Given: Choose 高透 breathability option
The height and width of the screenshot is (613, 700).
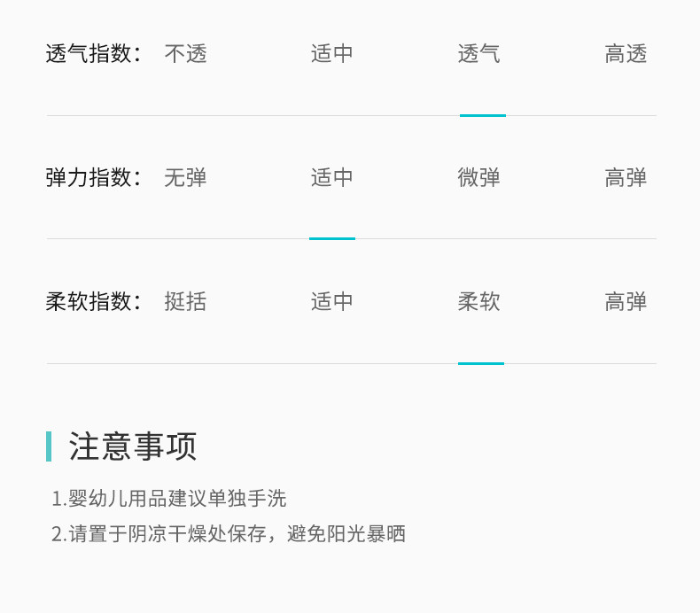Looking at the screenshot, I should [x=626, y=54].
